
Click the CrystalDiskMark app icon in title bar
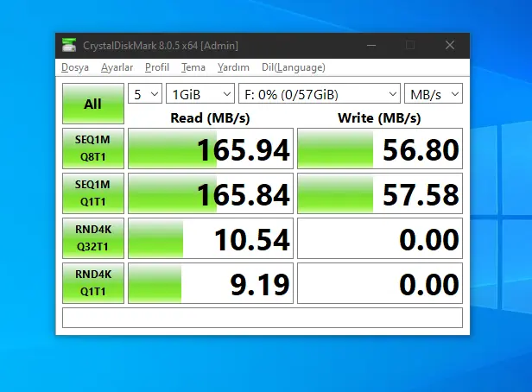(x=69, y=45)
